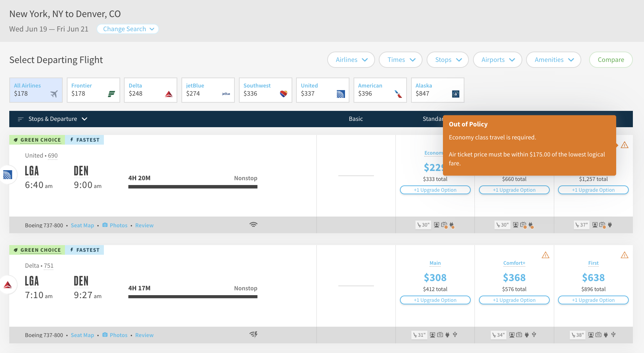Click the United logo beside flight 690
This screenshot has height=353, width=644.
7,175
